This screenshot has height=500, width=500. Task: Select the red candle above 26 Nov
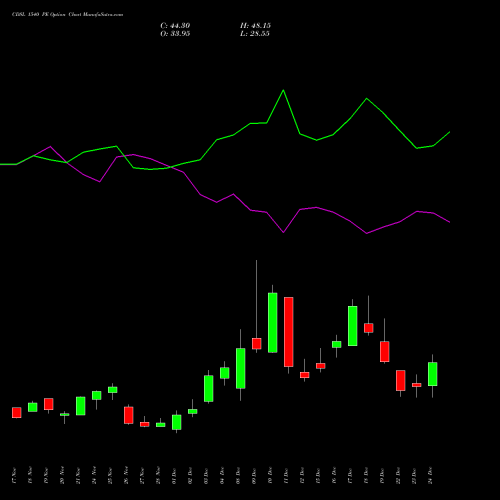(129, 415)
